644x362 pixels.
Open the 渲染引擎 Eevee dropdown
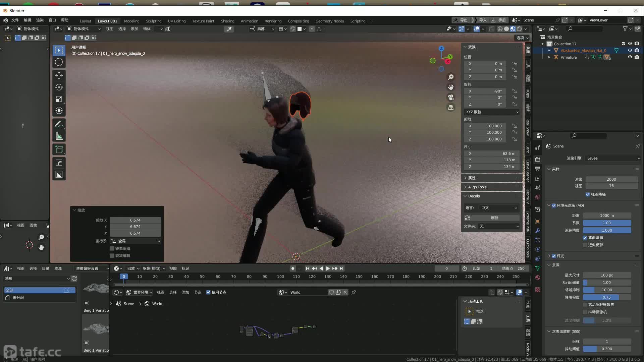613,158
